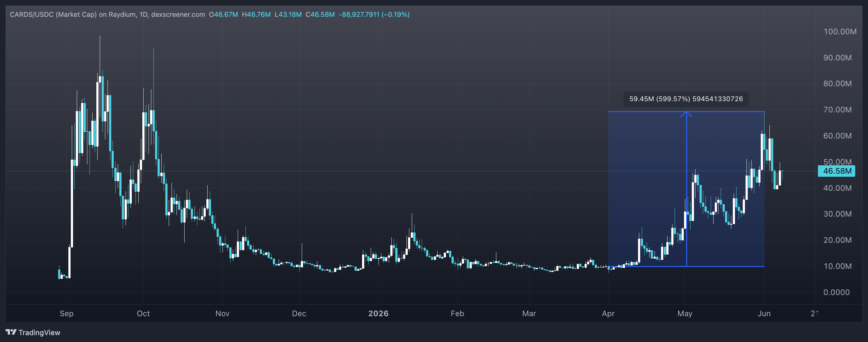
Task: Click the 2026 time axis label
Action: click(x=379, y=314)
